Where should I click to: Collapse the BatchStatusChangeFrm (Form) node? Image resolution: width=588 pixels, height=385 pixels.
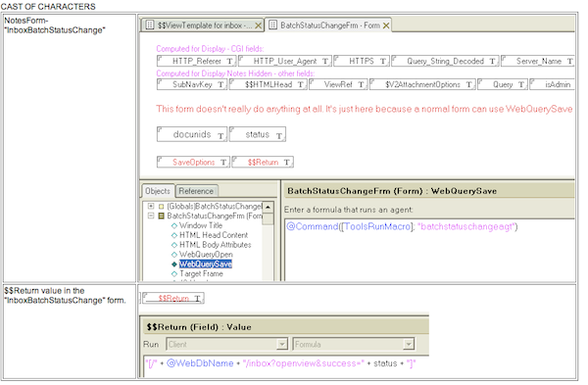[x=151, y=216]
